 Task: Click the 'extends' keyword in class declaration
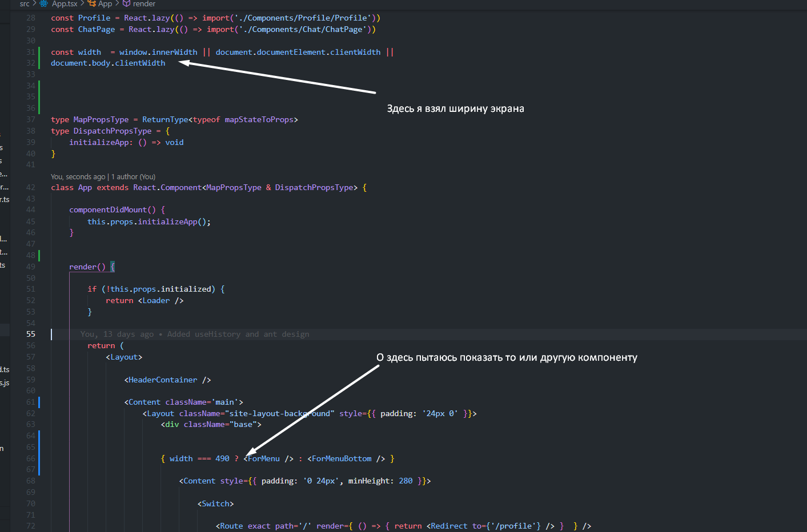[x=113, y=188]
